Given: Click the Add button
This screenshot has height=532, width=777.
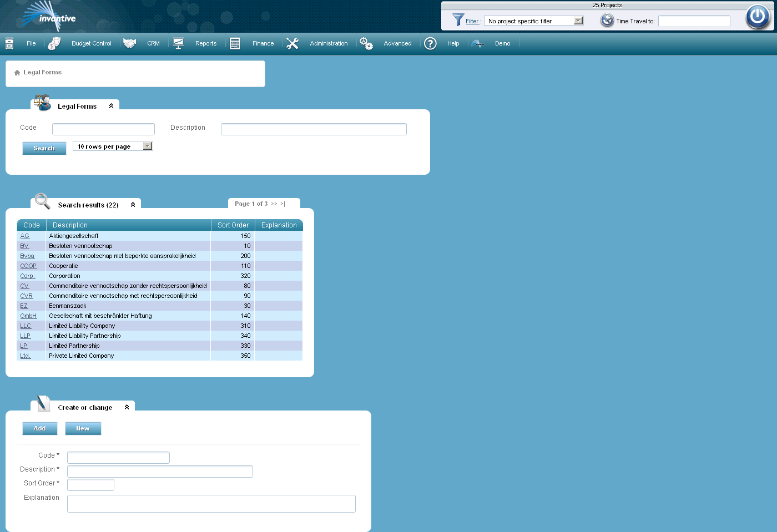Looking at the screenshot, I should click(40, 428).
